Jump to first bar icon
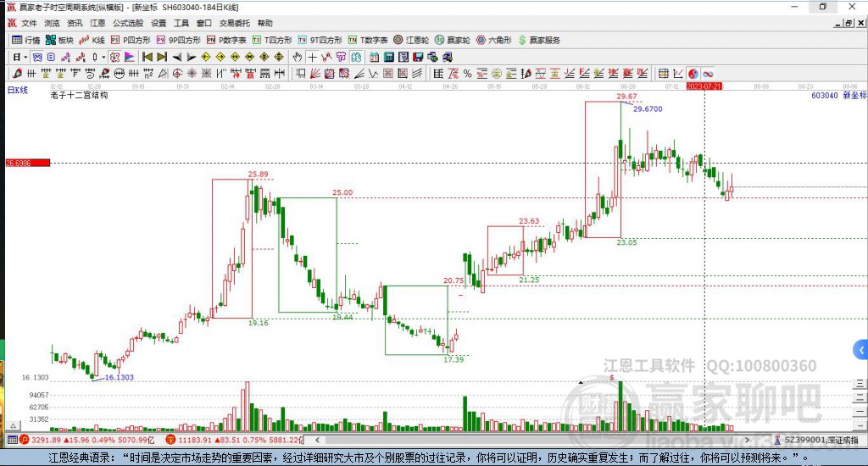 pyautogui.click(x=147, y=57)
